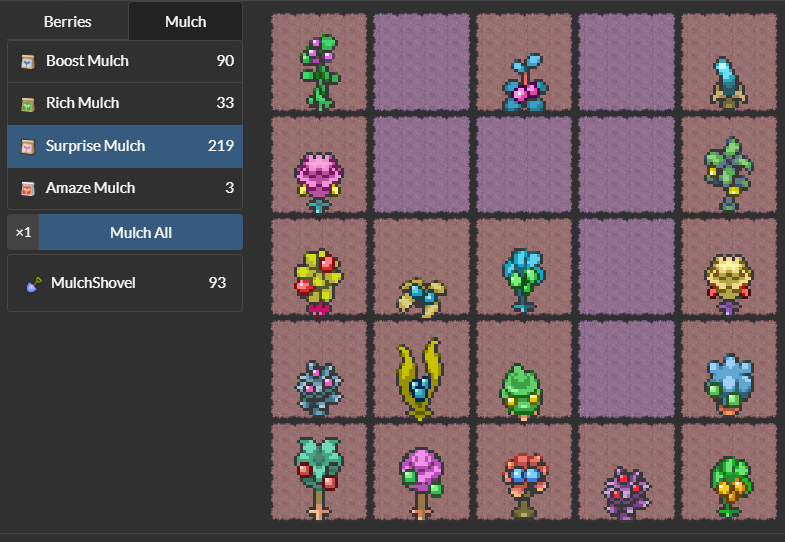Image resolution: width=785 pixels, height=542 pixels.
Task: Click the cyan crystal bud plant
Action: (x=728, y=83)
